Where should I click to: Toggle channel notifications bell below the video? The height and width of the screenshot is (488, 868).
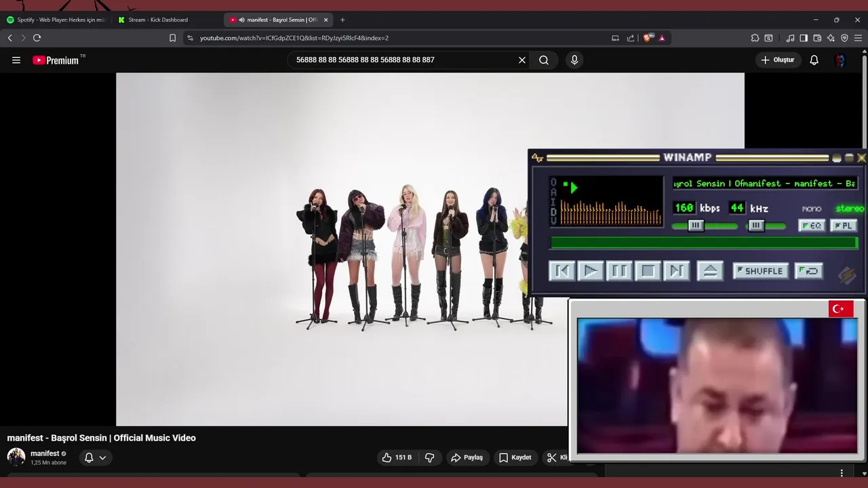tap(88, 457)
